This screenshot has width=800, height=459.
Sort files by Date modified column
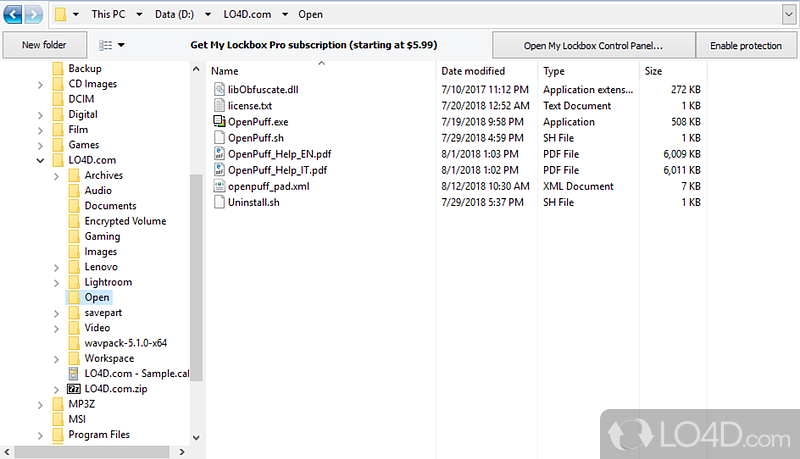[472, 71]
